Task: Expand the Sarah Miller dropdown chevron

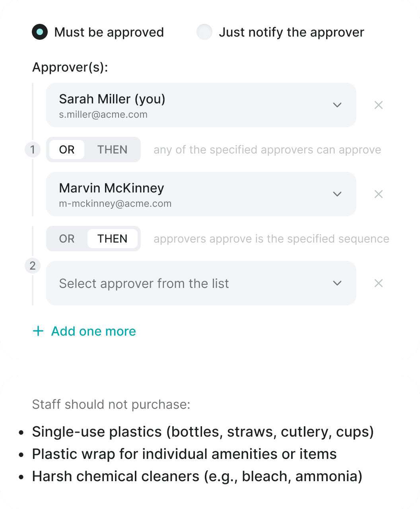Action: coord(337,105)
